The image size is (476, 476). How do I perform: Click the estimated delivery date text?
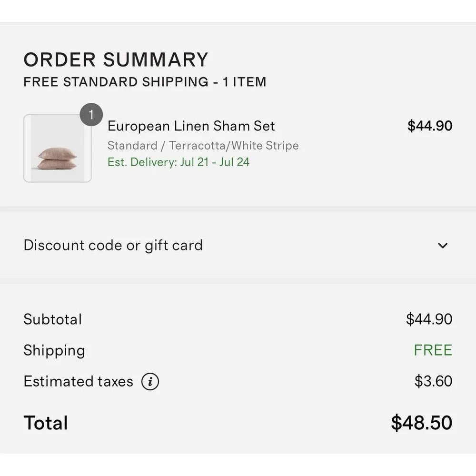coord(178,162)
